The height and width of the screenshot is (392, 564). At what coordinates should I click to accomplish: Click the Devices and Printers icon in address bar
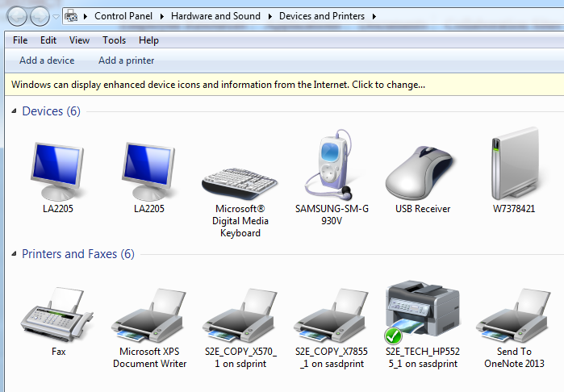(x=71, y=16)
